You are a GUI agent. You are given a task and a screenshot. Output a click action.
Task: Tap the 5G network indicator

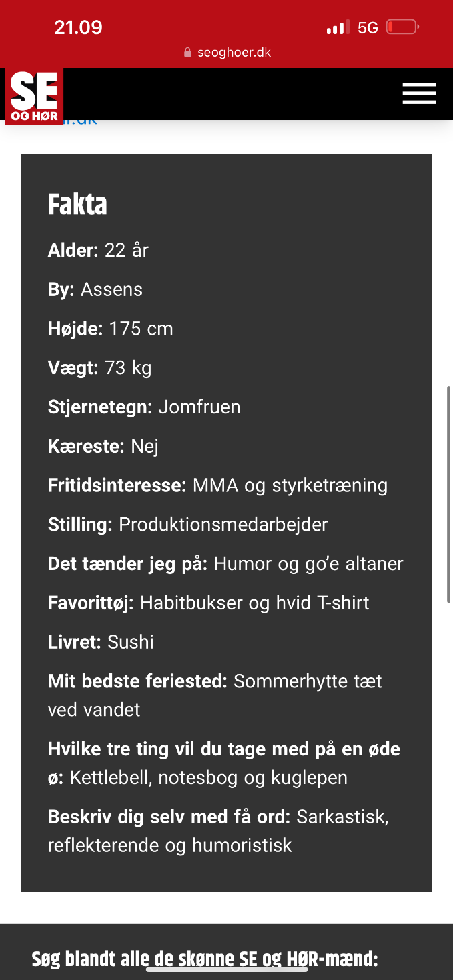point(368,28)
